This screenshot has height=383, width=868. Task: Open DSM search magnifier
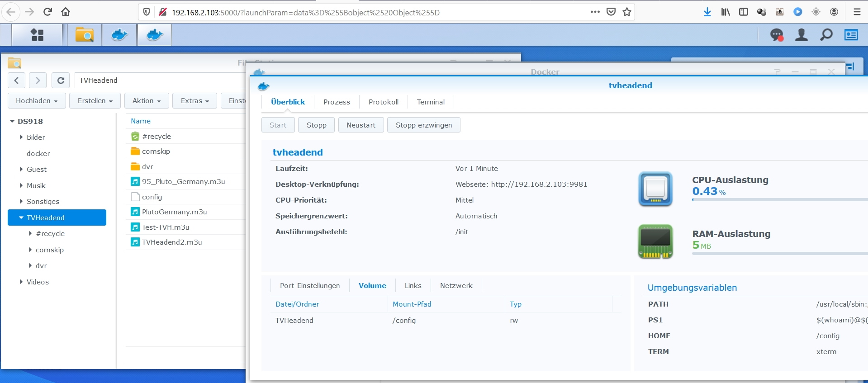click(x=826, y=35)
